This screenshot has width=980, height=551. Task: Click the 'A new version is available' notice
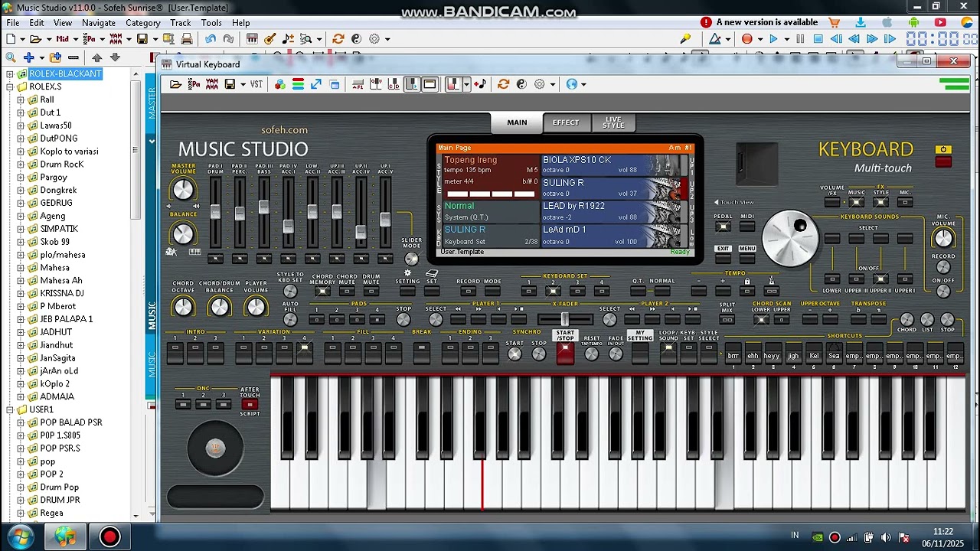[x=759, y=23]
